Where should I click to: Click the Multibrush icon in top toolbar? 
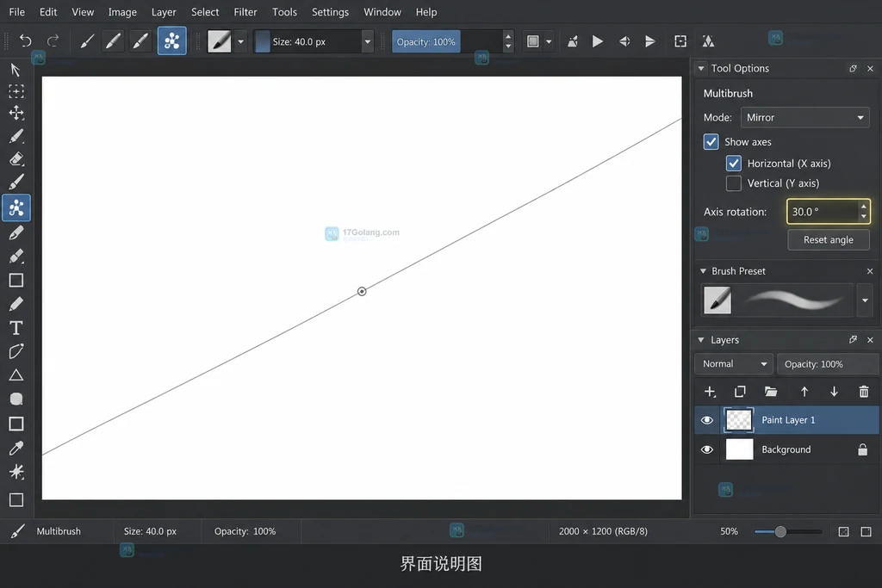click(172, 41)
